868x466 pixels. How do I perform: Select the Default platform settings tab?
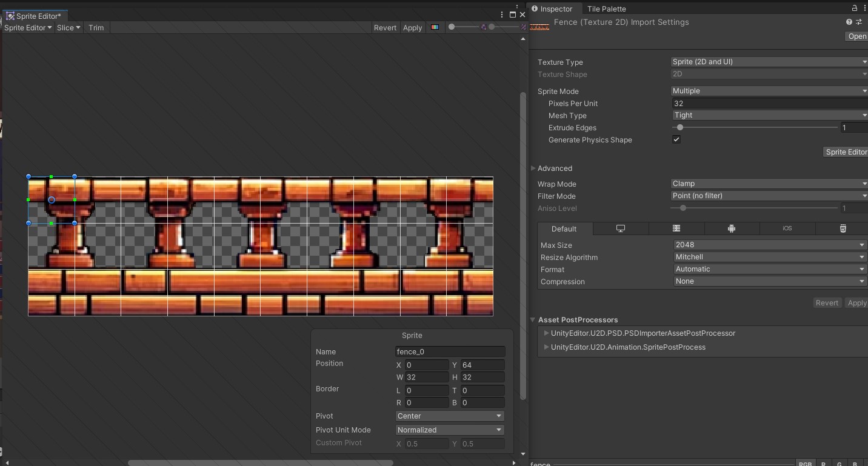[564, 228]
